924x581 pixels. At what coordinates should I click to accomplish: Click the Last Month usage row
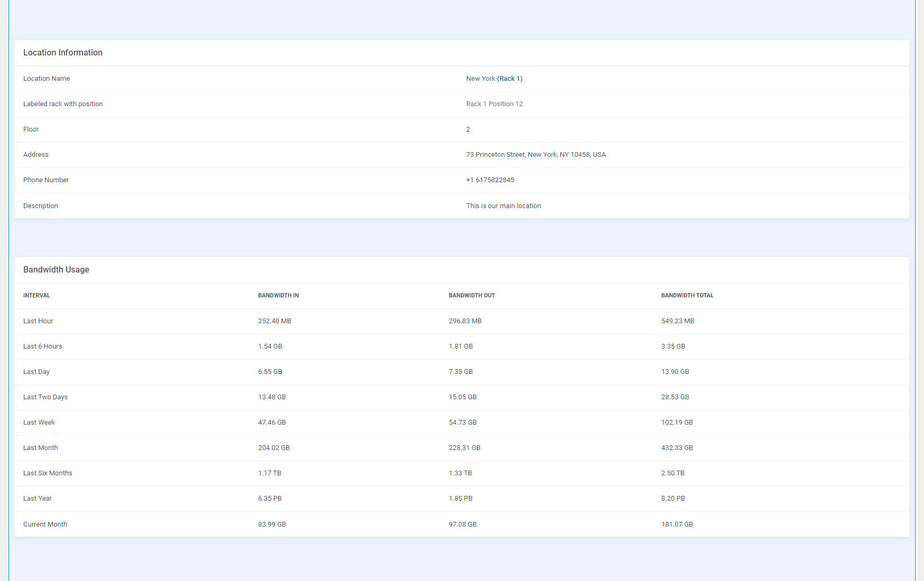click(40, 447)
